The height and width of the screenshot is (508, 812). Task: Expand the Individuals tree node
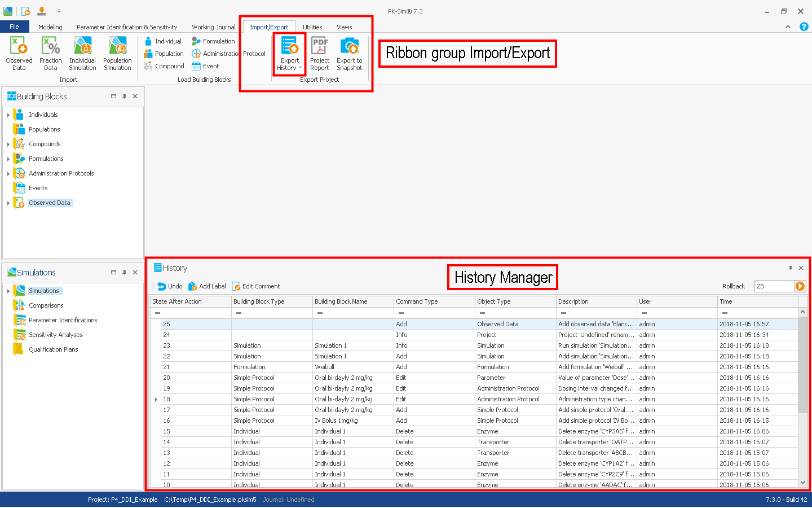(x=8, y=115)
